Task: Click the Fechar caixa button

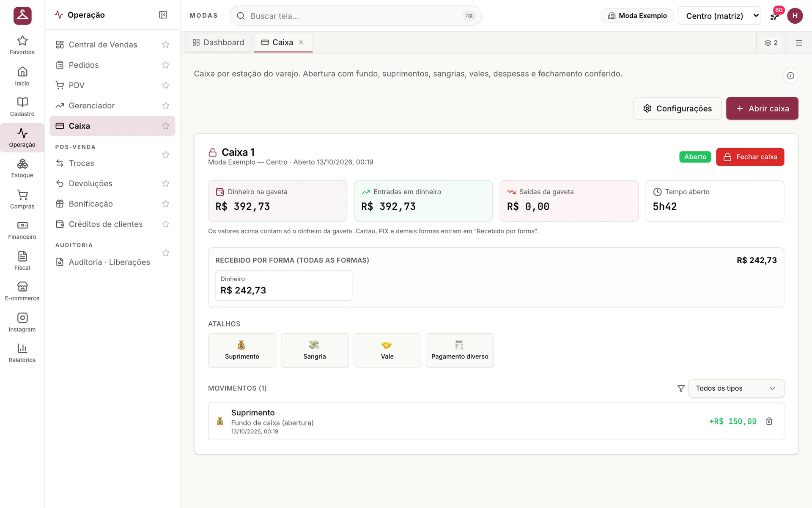Action: click(750, 157)
